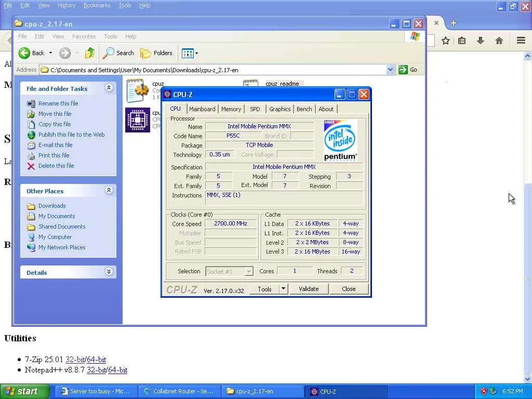The height and width of the screenshot is (399, 532).
Task: Click Rename this file icon
Action: coord(31,103)
